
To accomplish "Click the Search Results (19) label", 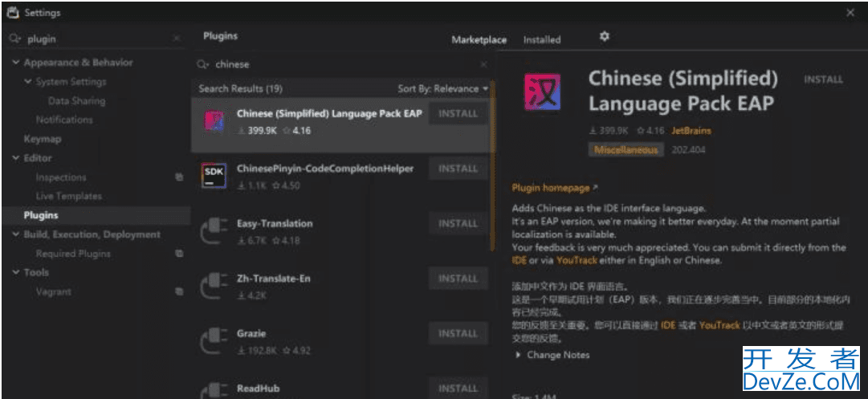I will point(240,88).
